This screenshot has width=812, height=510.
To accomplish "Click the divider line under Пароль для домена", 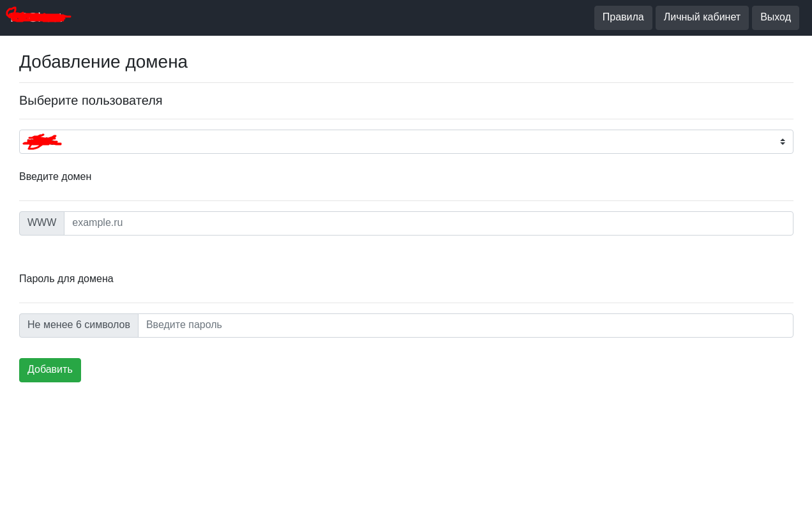I will (406, 303).
